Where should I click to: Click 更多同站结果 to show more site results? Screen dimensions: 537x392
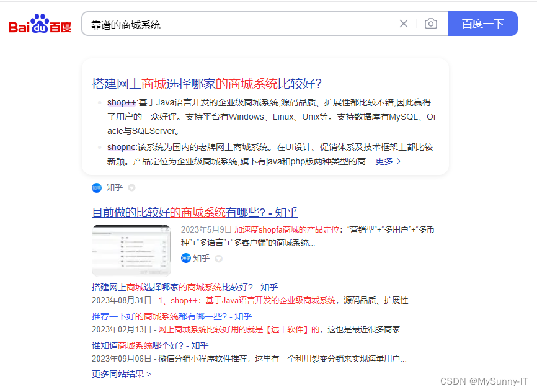coord(122,374)
